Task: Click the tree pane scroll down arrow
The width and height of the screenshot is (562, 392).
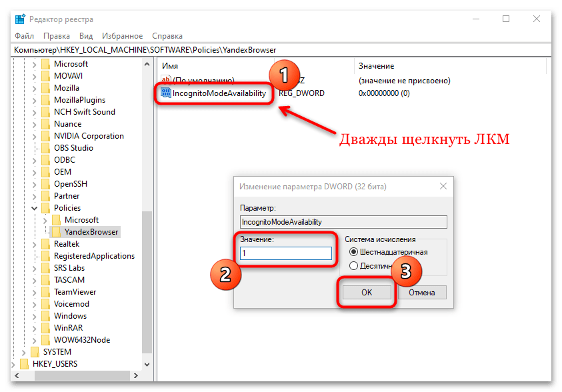Action: 147,365
